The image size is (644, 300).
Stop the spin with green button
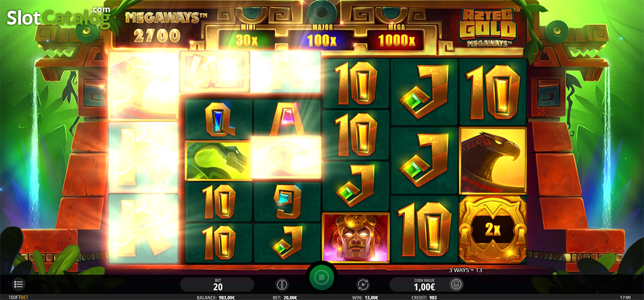point(321,279)
